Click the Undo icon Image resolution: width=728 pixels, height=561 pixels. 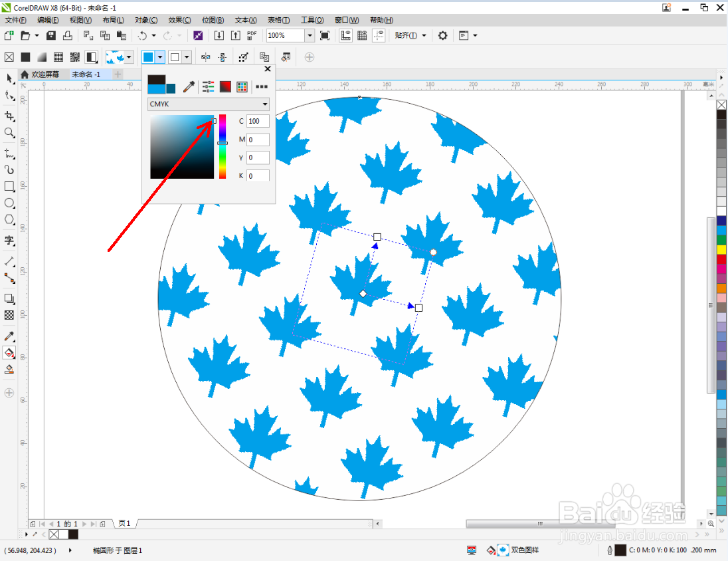point(142,35)
